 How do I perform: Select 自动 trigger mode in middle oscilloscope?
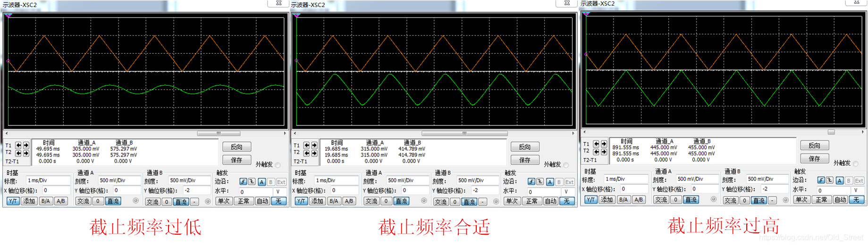pos(551,201)
